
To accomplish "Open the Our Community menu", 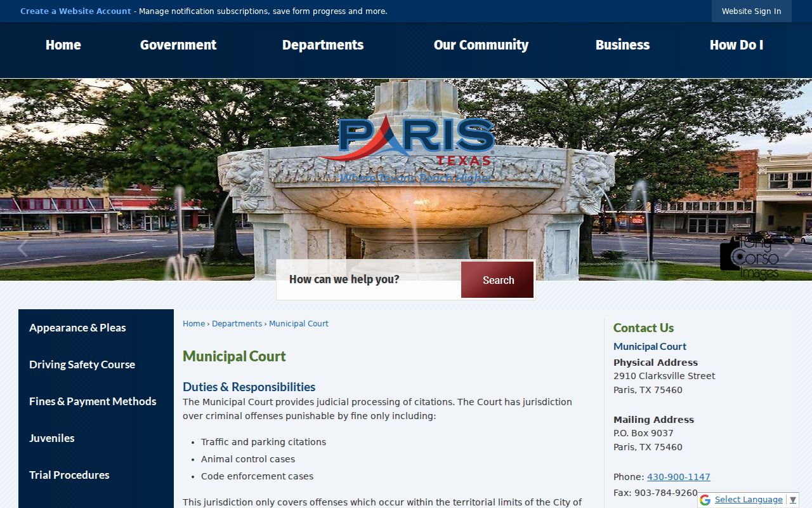I will point(481,45).
